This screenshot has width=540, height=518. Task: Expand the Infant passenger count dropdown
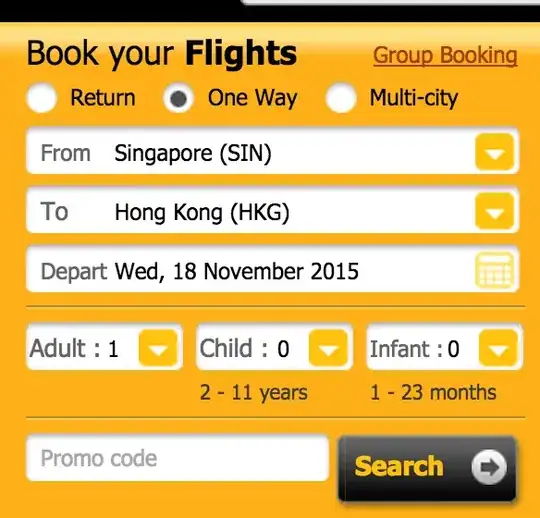pyautogui.click(x=498, y=348)
